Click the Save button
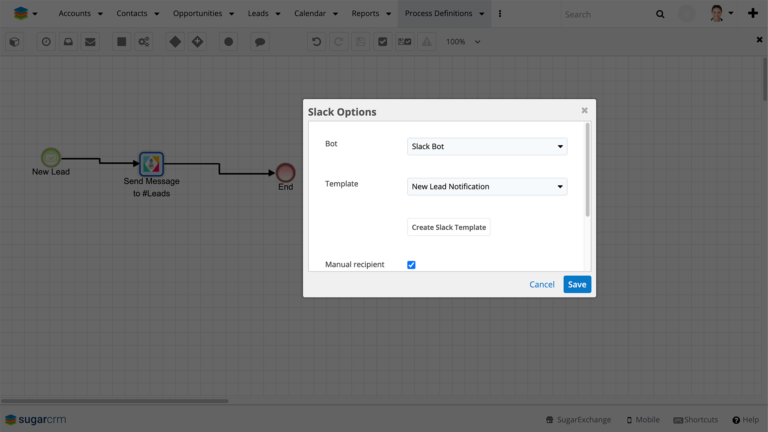The width and height of the screenshot is (768, 432). pyautogui.click(x=577, y=285)
